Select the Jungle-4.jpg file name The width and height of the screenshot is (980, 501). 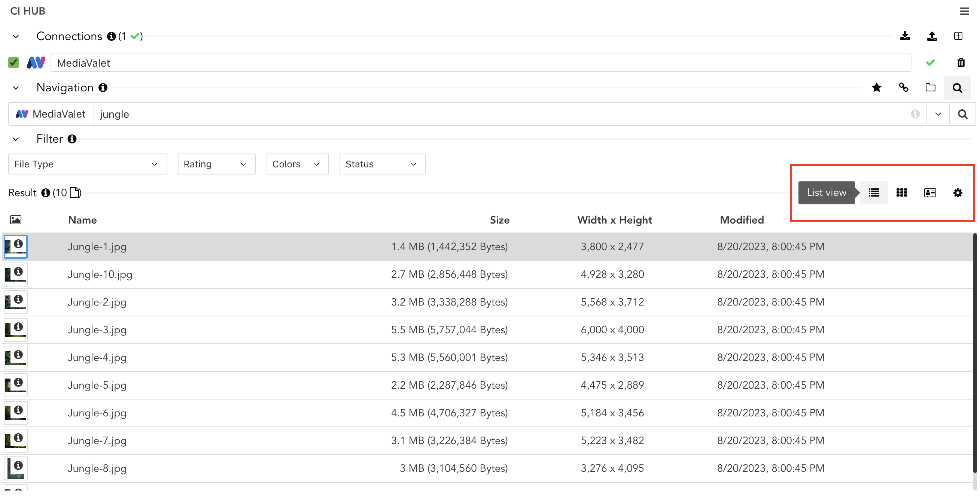point(97,358)
